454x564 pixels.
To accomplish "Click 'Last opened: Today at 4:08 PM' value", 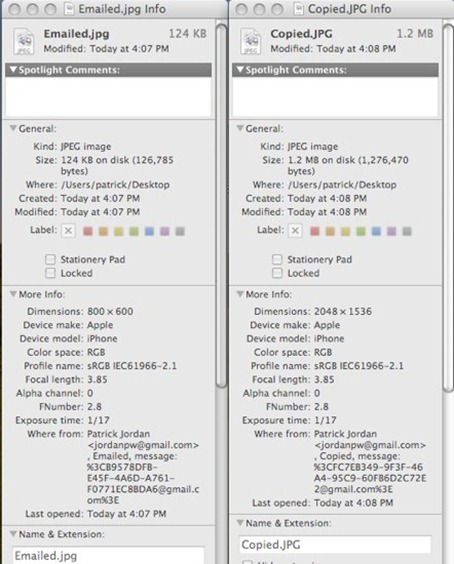I will pos(354,502).
